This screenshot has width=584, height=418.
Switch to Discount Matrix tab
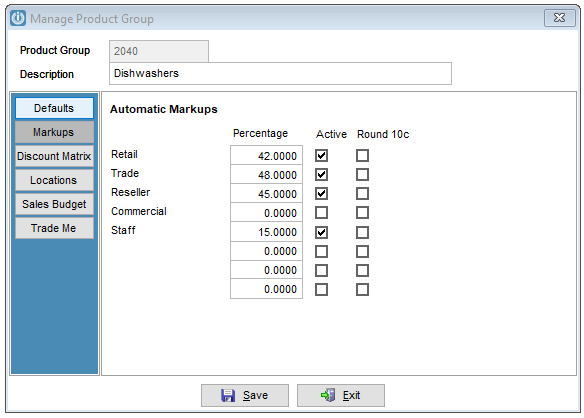tap(54, 156)
